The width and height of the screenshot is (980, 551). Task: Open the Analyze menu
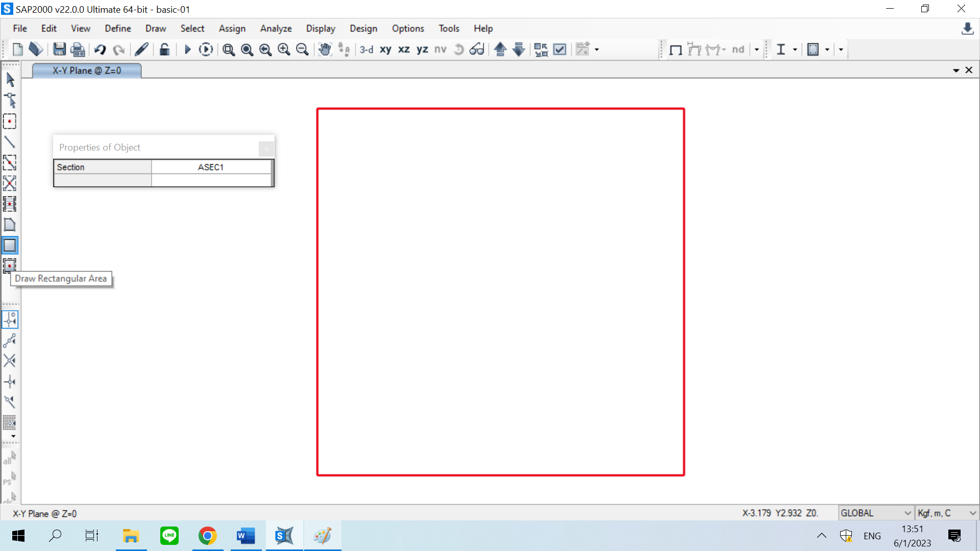pyautogui.click(x=276, y=29)
